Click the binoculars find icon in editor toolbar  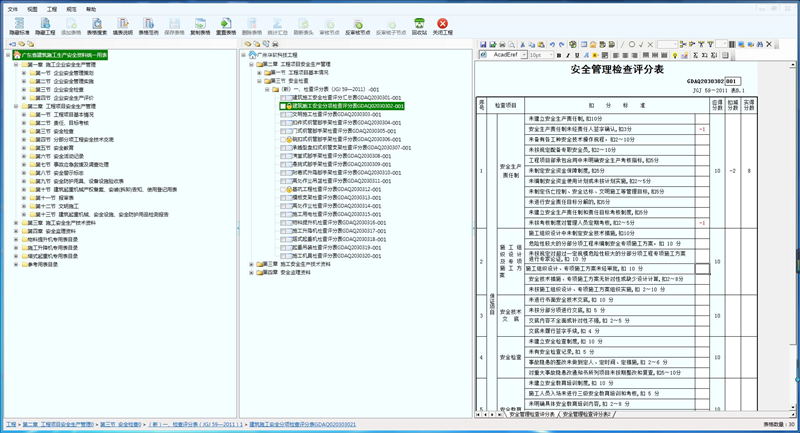point(760,44)
